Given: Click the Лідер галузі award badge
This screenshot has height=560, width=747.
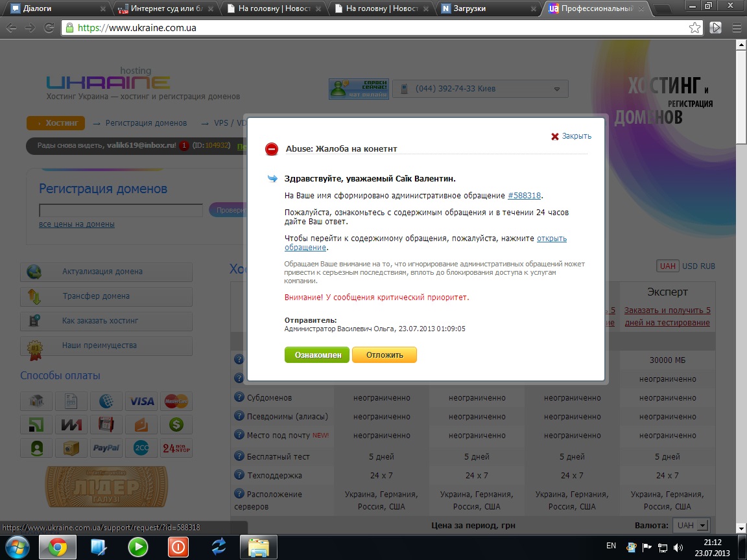Looking at the screenshot, I should point(106,486).
